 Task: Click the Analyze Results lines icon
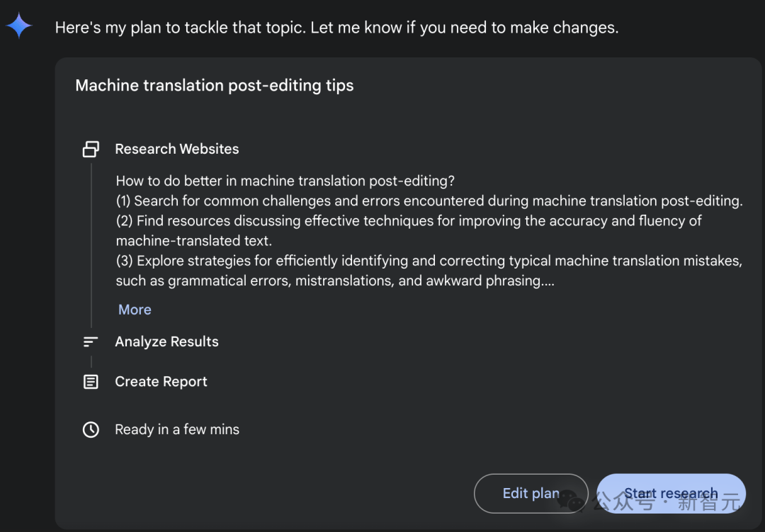click(x=91, y=341)
